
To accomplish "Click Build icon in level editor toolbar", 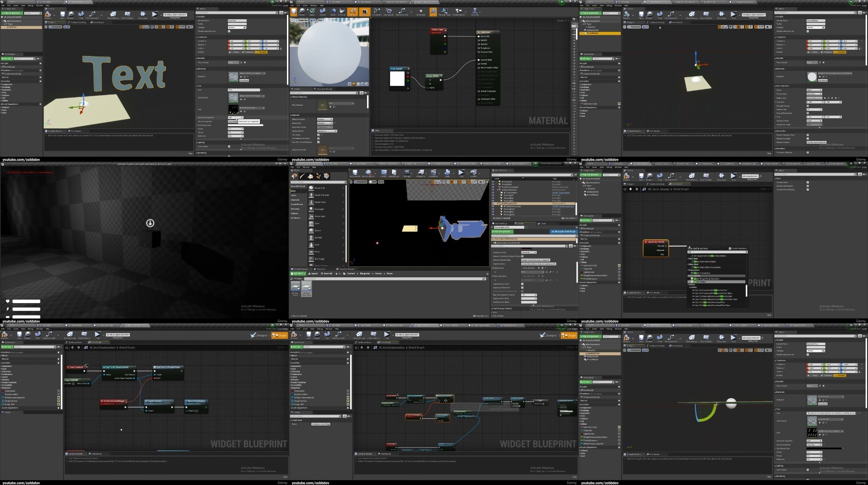I will pos(447,173).
